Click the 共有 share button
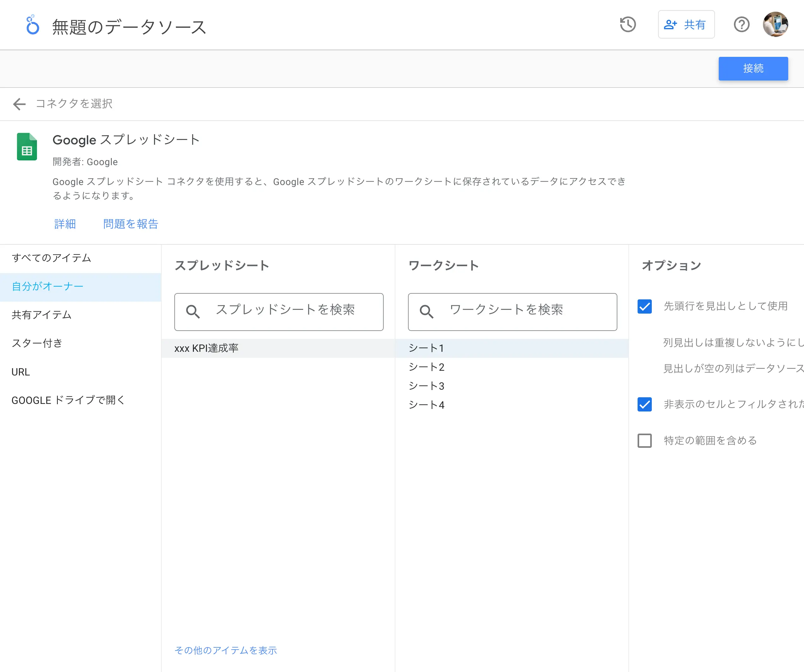804x672 pixels. click(686, 25)
